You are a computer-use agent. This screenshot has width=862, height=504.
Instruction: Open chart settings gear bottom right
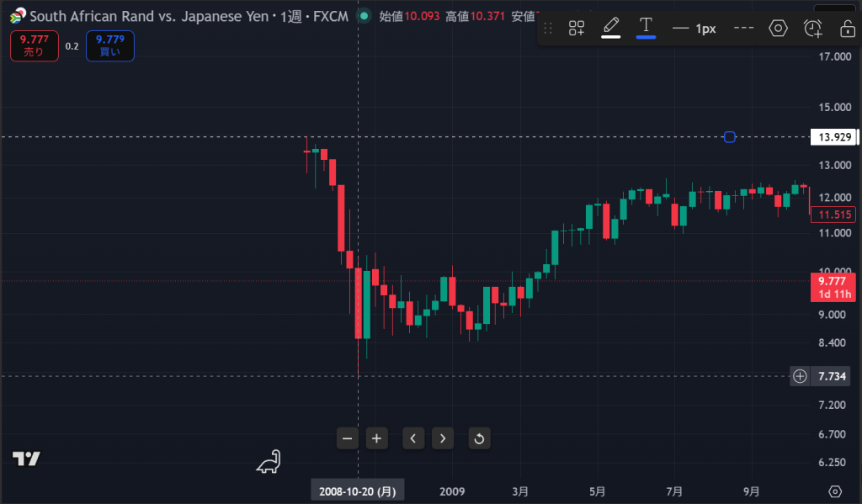[x=835, y=491]
